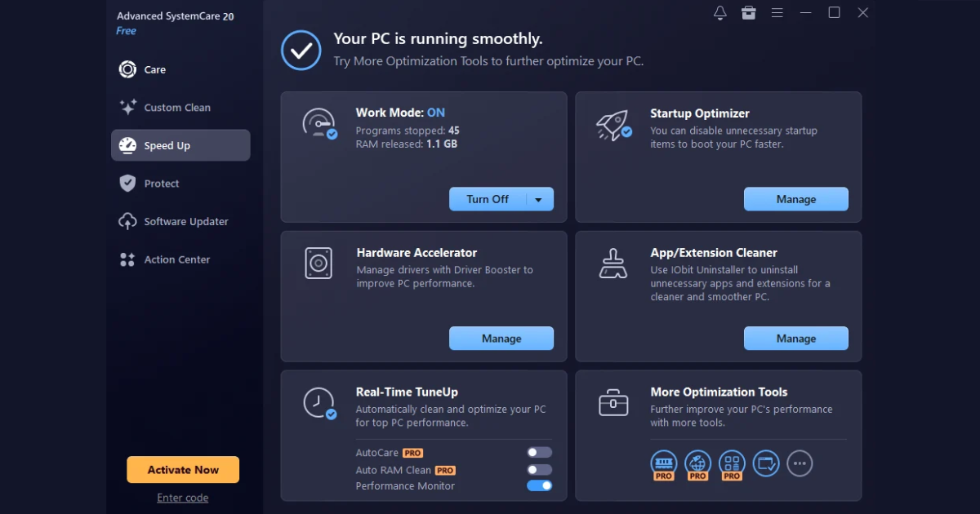Launch the RAM memory stick PRO tool

pyautogui.click(x=664, y=465)
